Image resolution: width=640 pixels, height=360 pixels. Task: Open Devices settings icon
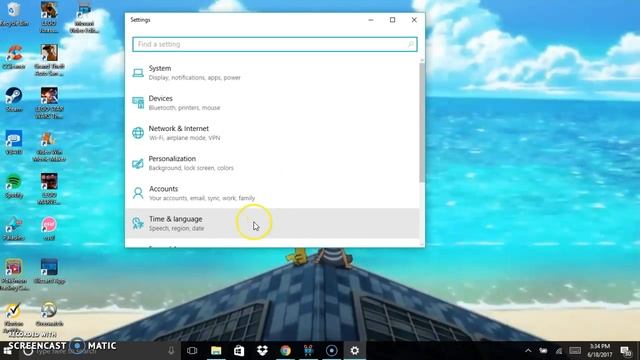[x=138, y=102]
